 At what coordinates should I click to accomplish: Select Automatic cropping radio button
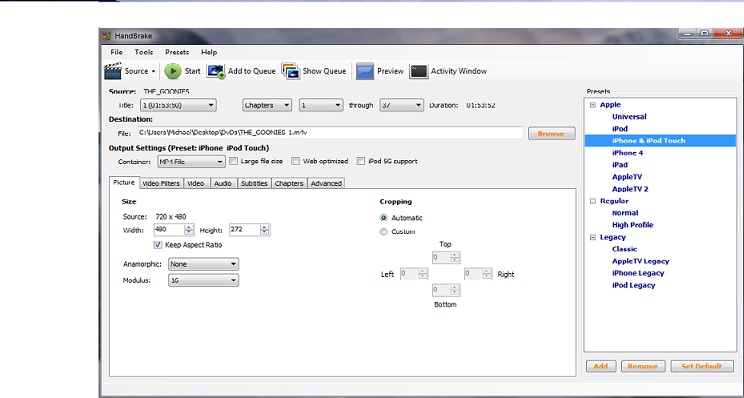click(383, 218)
